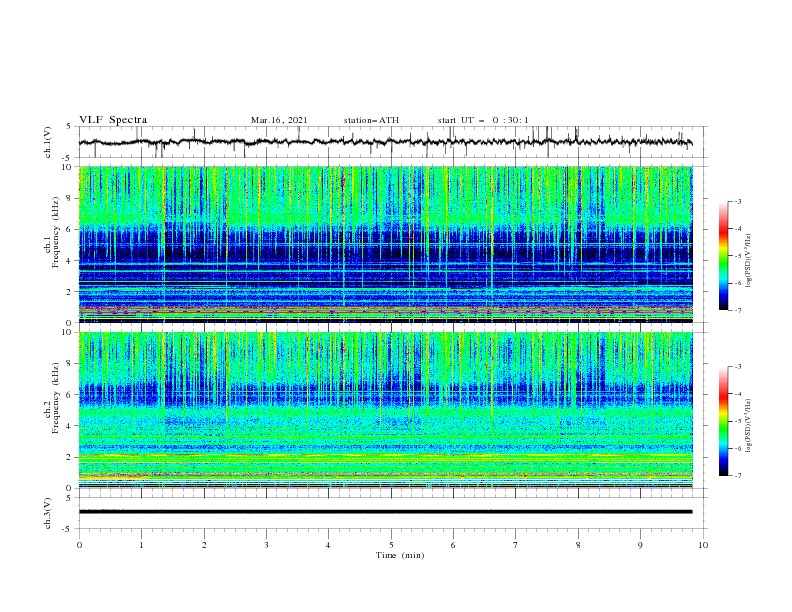Click the time axis tick label "7"
792x612 pixels.
(516, 545)
